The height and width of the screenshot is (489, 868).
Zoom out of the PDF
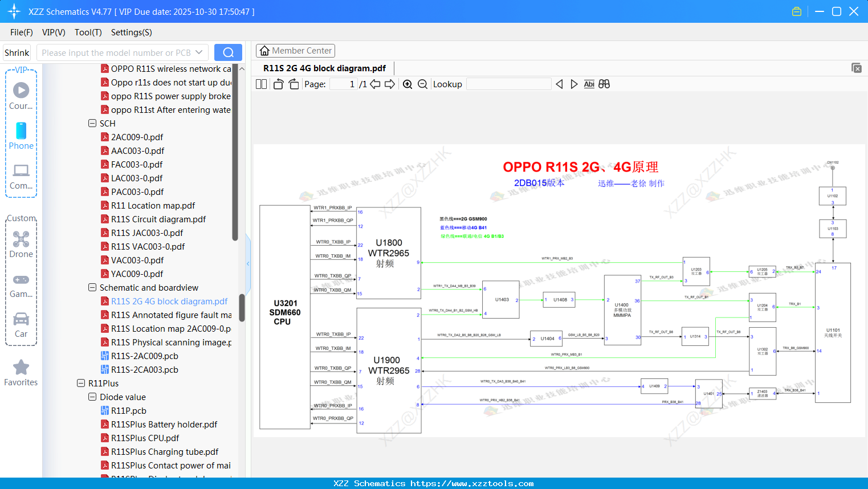tap(422, 84)
